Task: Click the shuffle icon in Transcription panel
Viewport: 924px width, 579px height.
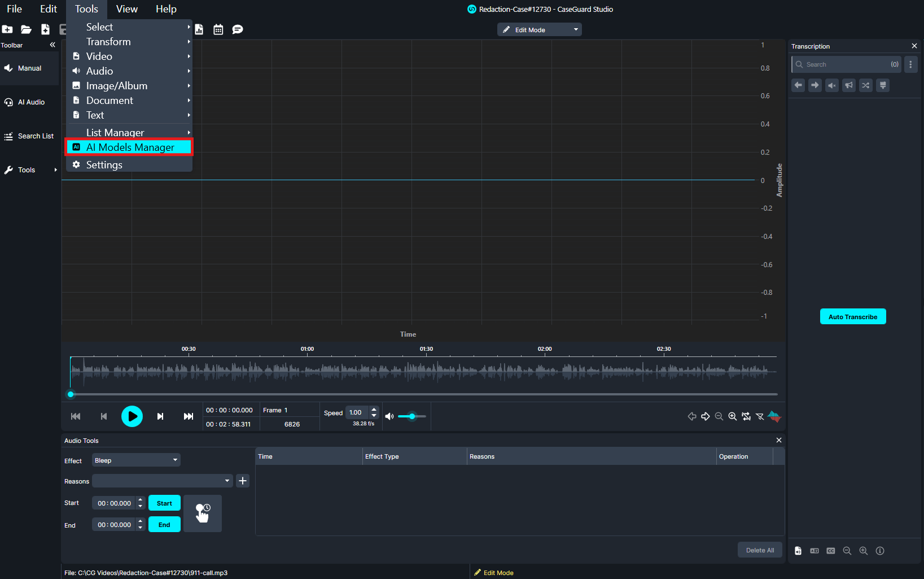Action: pyautogui.click(x=866, y=85)
